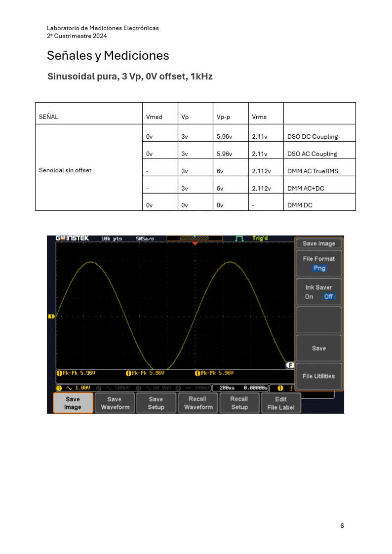Viewport: 392px width, 554px height.
Task: Select the Save Waveform menu item
Action: point(115,403)
